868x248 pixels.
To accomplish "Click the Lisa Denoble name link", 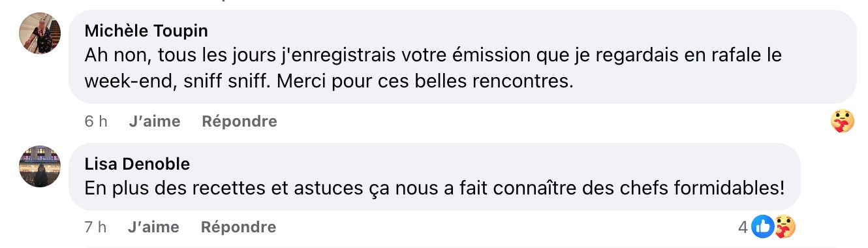I will coord(137,164).
